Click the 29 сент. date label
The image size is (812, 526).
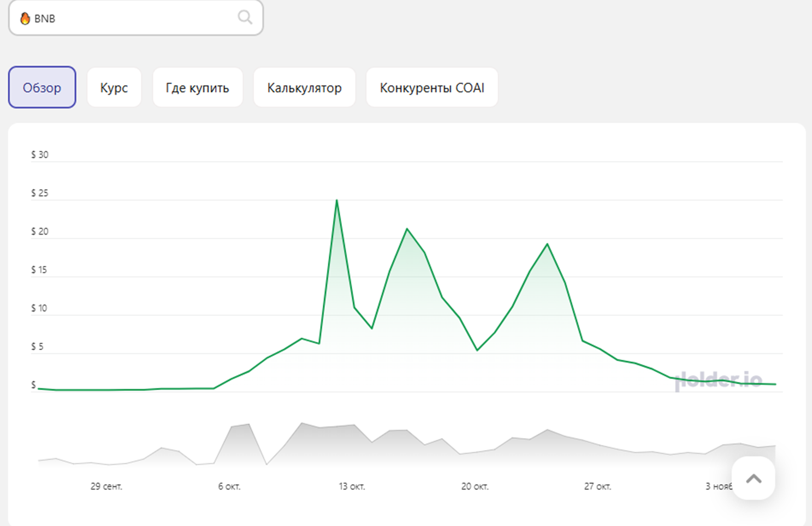[106, 486]
